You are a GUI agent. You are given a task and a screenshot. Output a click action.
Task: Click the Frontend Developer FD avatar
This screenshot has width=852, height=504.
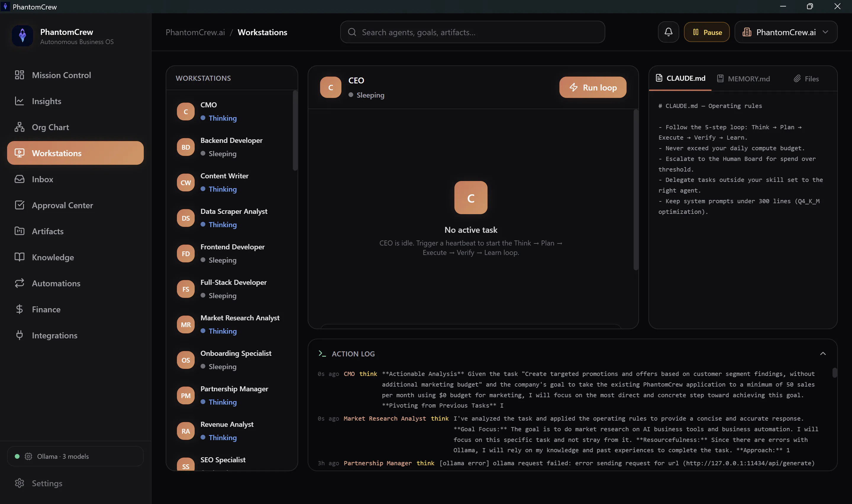186,253
